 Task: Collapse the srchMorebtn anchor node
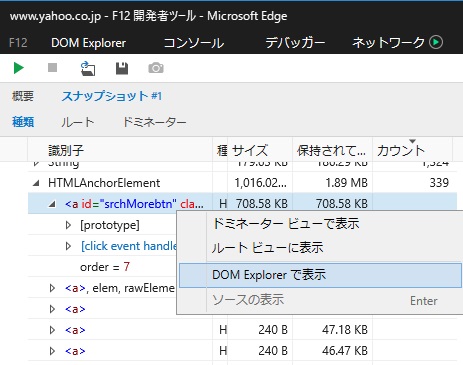pyautogui.click(x=52, y=204)
